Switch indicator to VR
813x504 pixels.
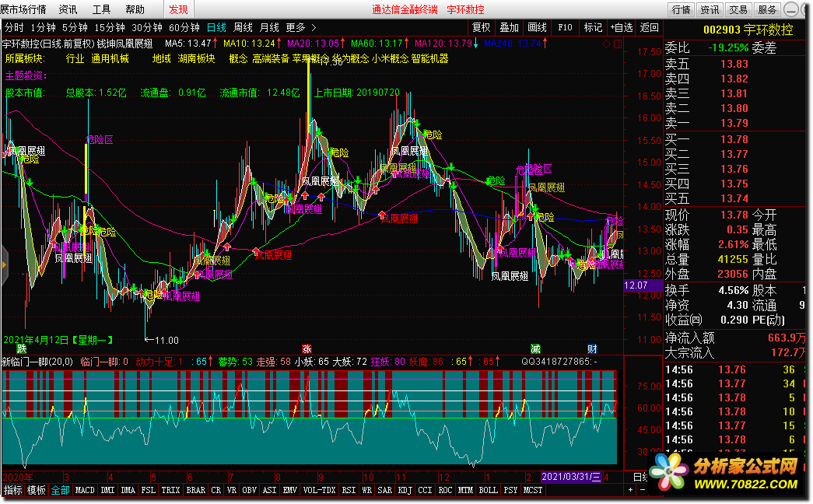coord(232,490)
